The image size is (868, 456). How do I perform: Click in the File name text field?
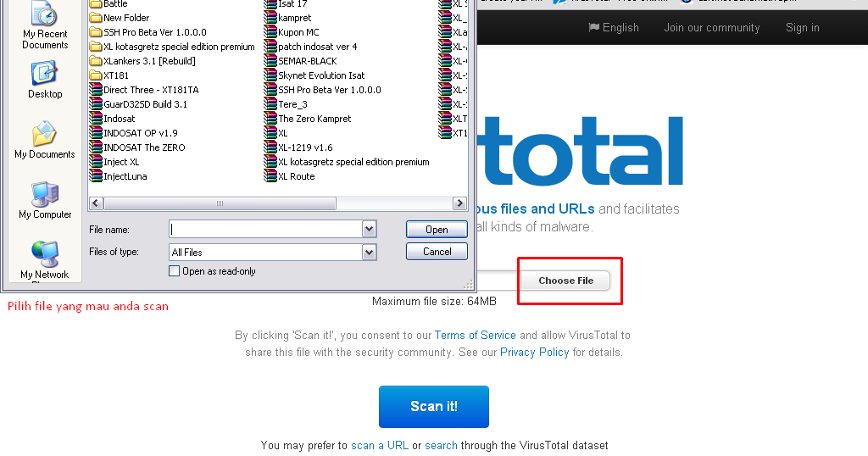(265, 229)
